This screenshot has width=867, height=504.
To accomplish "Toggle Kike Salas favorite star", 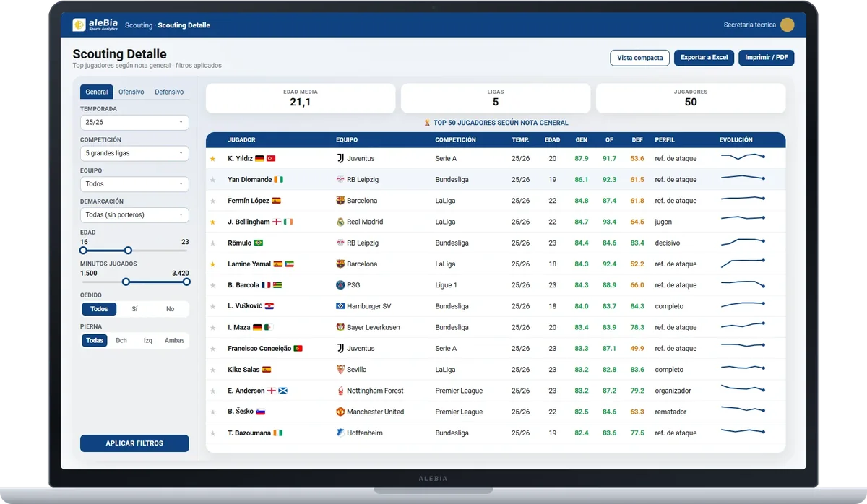I will point(212,370).
